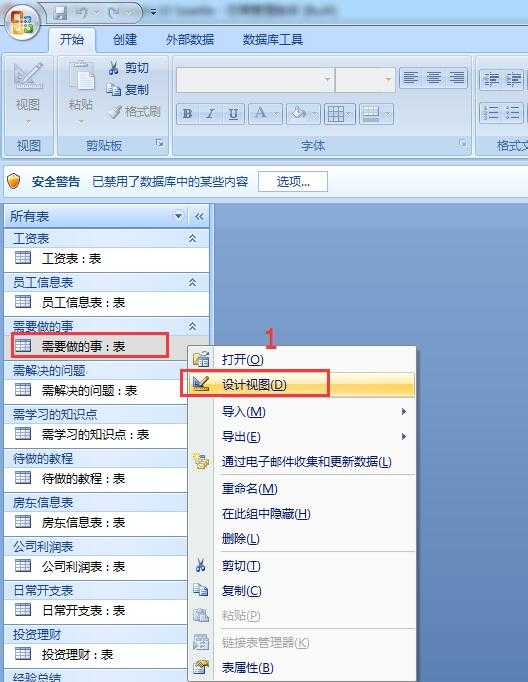This screenshot has height=682, width=528.
Task: Choose 设计视图(D) from the context menu
Action: click(302, 384)
